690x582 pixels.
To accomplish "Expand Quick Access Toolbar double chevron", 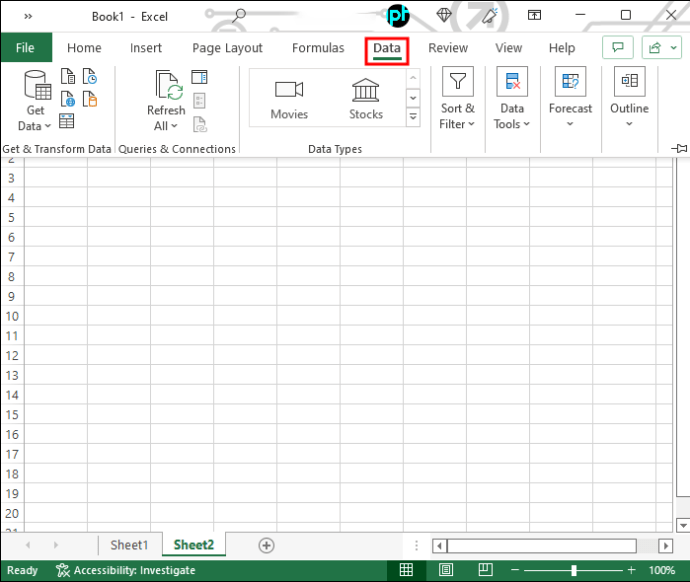I will pyautogui.click(x=28, y=16).
